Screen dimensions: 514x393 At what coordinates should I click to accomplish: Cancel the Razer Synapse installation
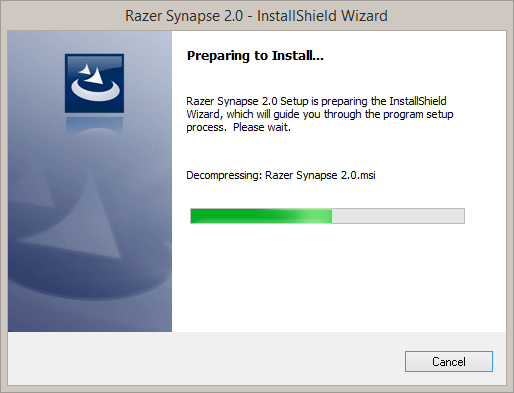coord(449,361)
